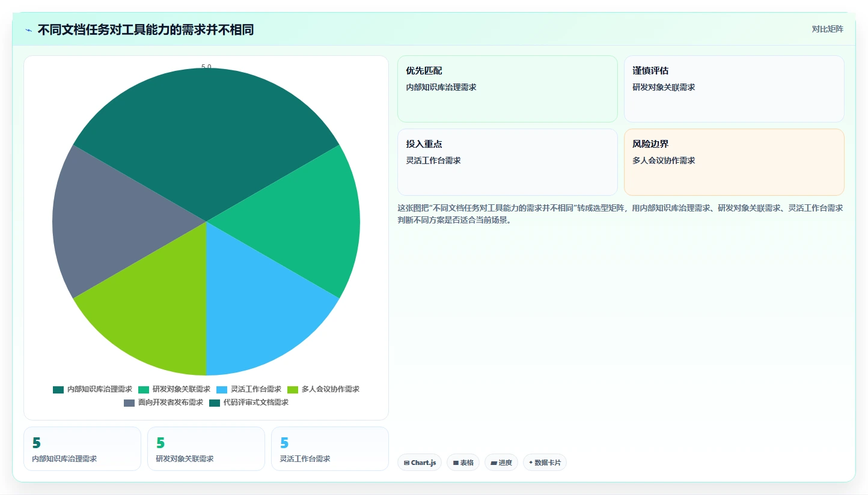868x495 pixels.
Task: Select the 研发对象关联需求 stat card
Action: tap(206, 449)
